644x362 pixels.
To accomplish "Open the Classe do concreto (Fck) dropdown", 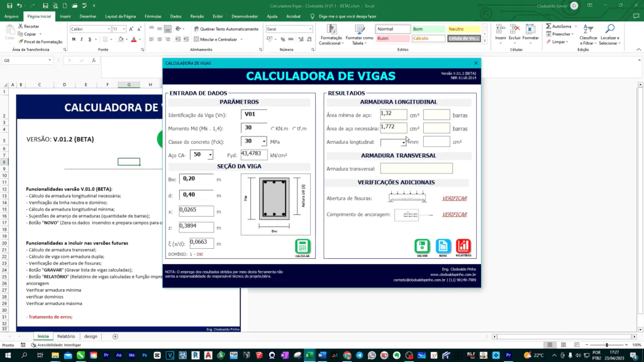I will (x=264, y=141).
